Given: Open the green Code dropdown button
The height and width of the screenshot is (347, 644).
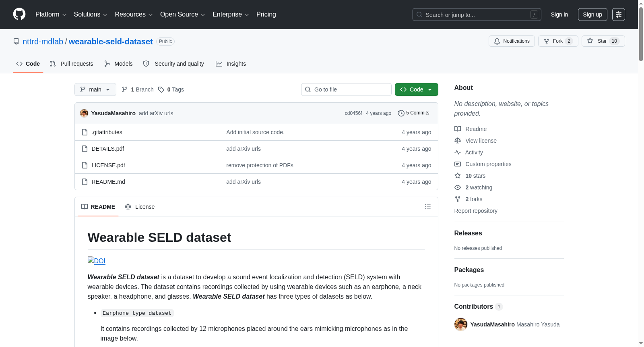Looking at the screenshot, I should pyautogui.click(x=416, y=89).
